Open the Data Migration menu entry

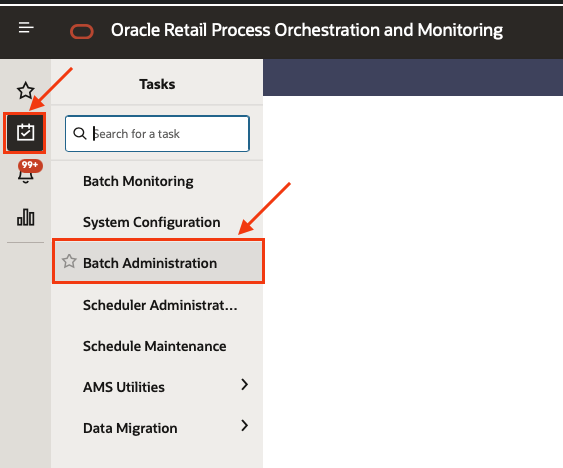coord(130,428)
